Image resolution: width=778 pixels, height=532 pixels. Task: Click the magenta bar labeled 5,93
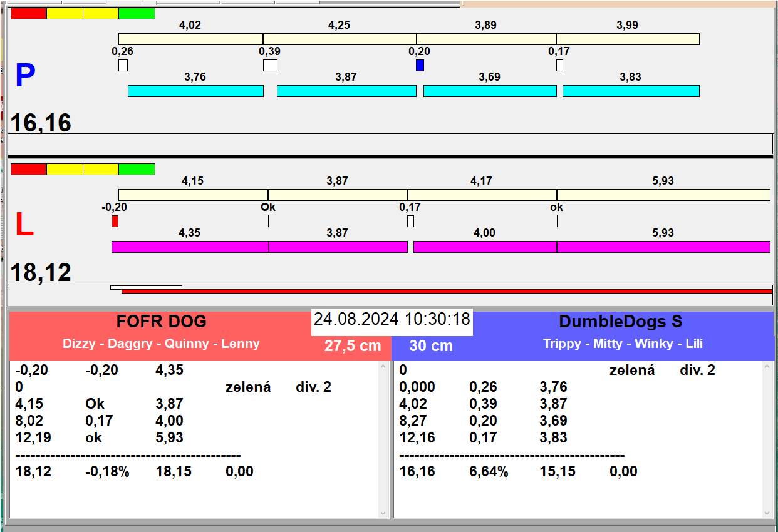click(x=663, y=247)
